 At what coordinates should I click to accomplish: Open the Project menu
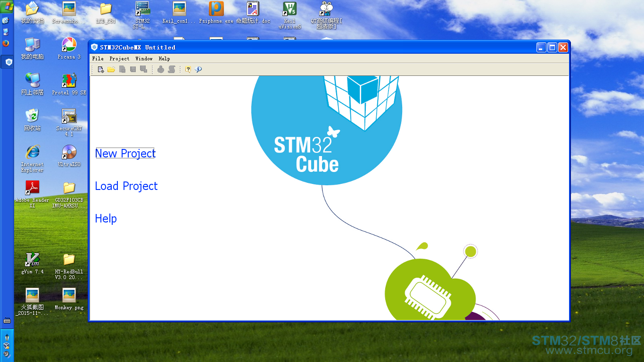(x=119, y=58)
